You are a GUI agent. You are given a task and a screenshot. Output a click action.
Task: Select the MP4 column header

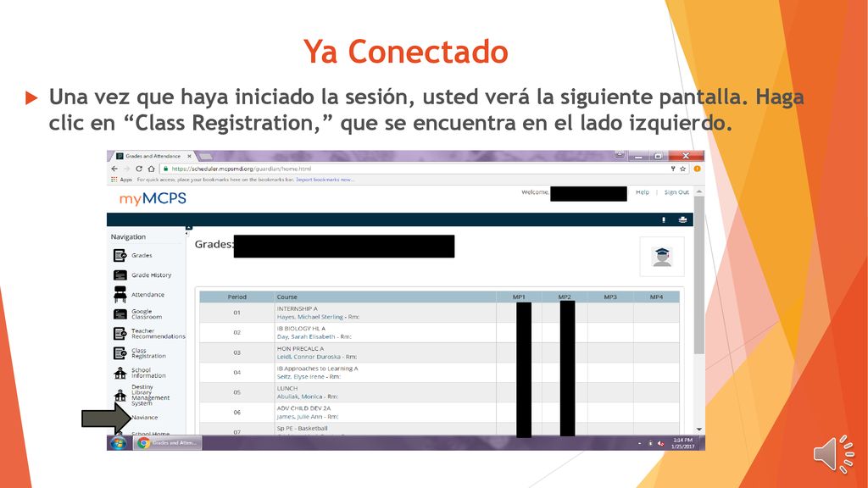(x=657, y=297)
